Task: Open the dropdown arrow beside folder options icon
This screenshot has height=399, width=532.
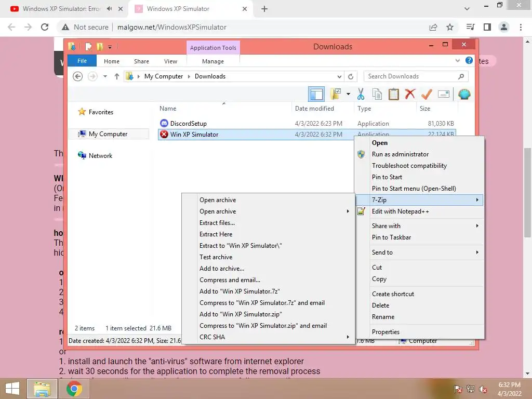Action: coord(348,94)
